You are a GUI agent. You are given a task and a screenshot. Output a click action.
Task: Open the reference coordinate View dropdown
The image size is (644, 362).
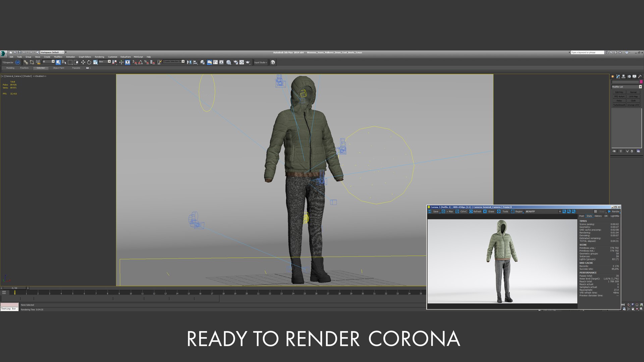coord(105,61)
